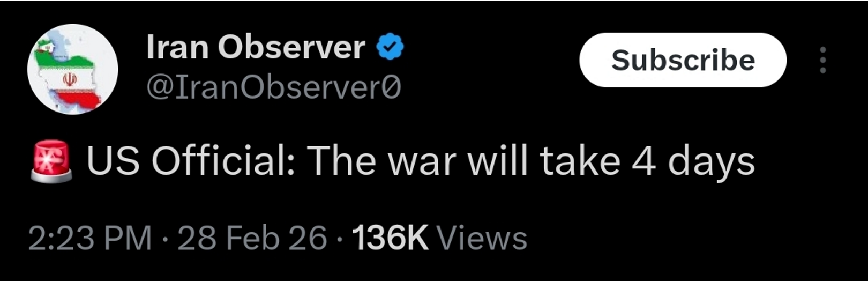
Task: Select the tweet phrase 'The war will take'
Action: [x=463, y=161]
